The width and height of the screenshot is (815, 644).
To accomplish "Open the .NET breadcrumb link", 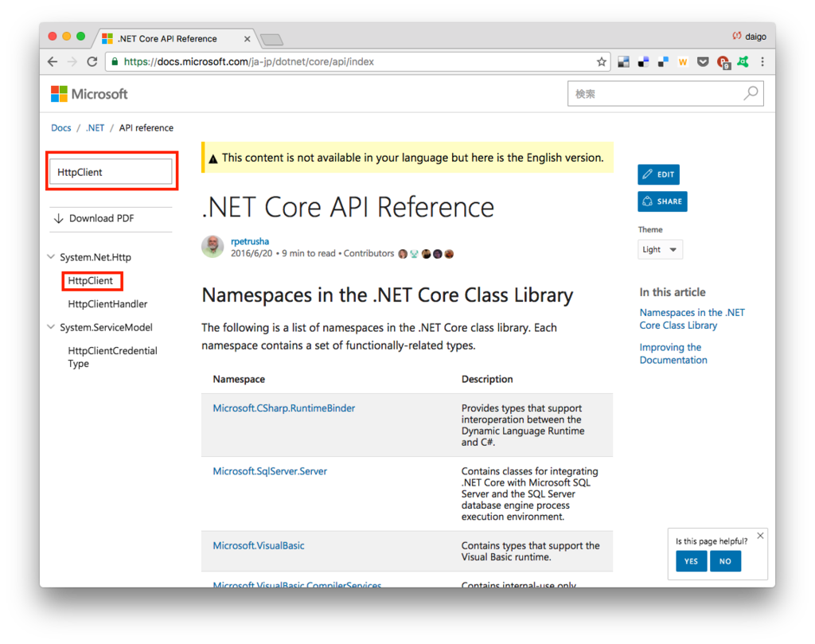I will point(96,128).
